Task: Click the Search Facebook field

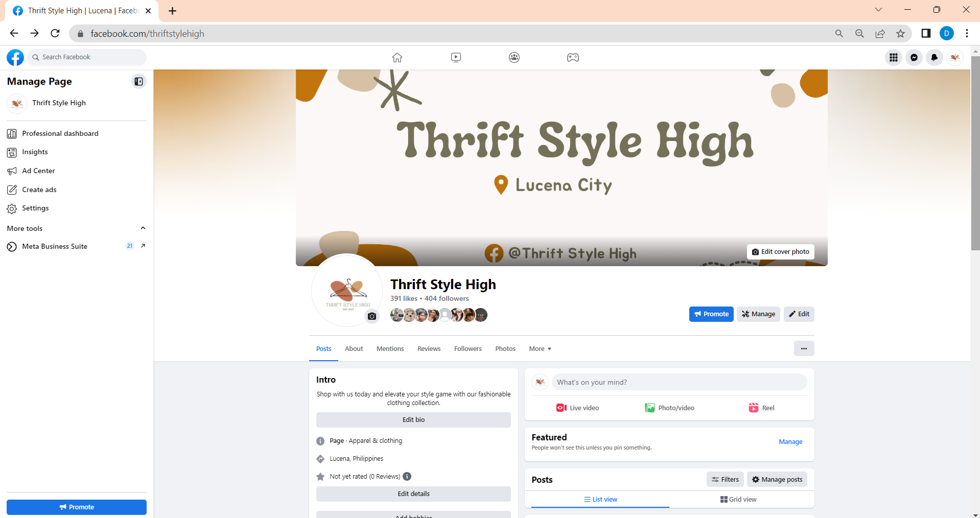Action: click(x=87, y=57)
